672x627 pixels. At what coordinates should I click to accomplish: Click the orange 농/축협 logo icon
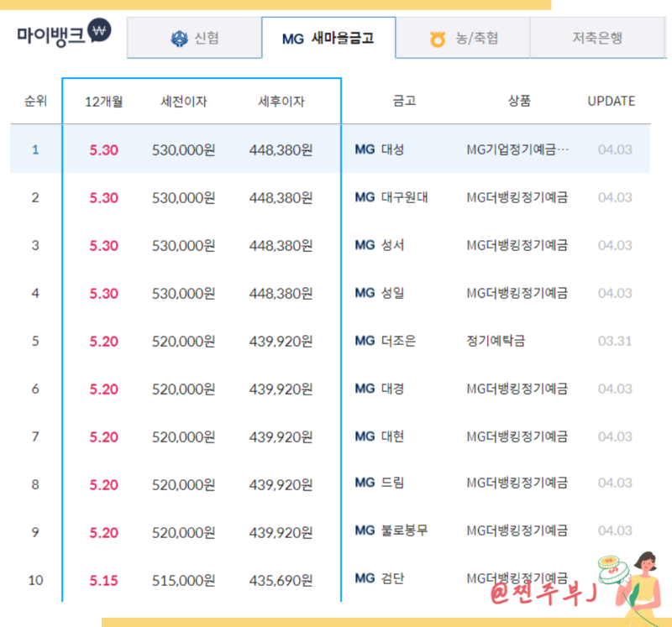(x=438, y=39)
